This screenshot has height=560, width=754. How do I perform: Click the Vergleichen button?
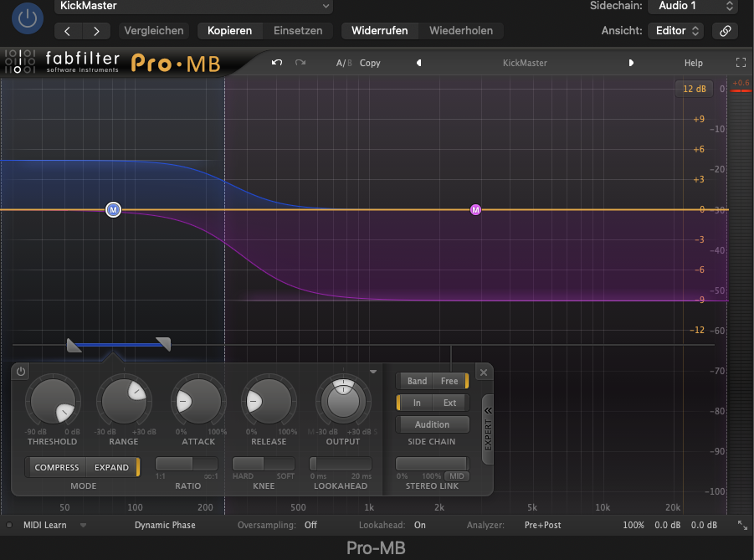point(154,31)
